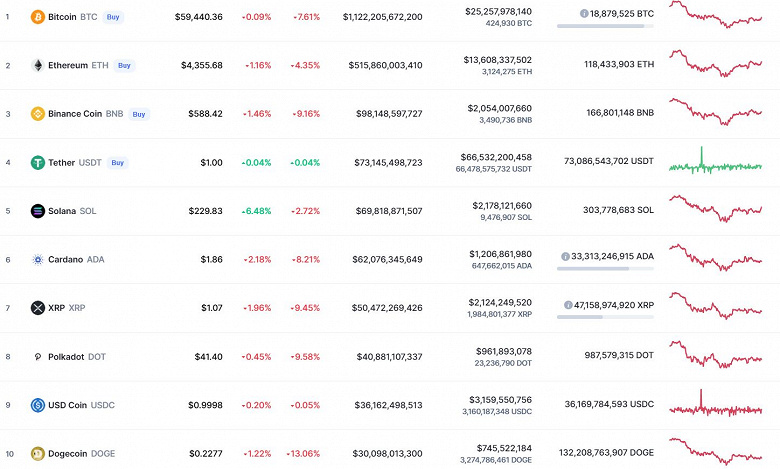Screen dimensions: 780x469
Task: Click the Bitcoin coin logo icon
Action: 38,17
